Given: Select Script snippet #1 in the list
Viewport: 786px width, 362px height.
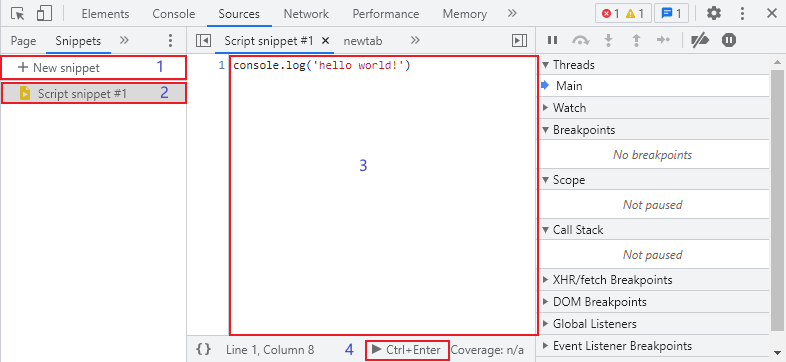Looking at the screenshot, I should point(94,93).
